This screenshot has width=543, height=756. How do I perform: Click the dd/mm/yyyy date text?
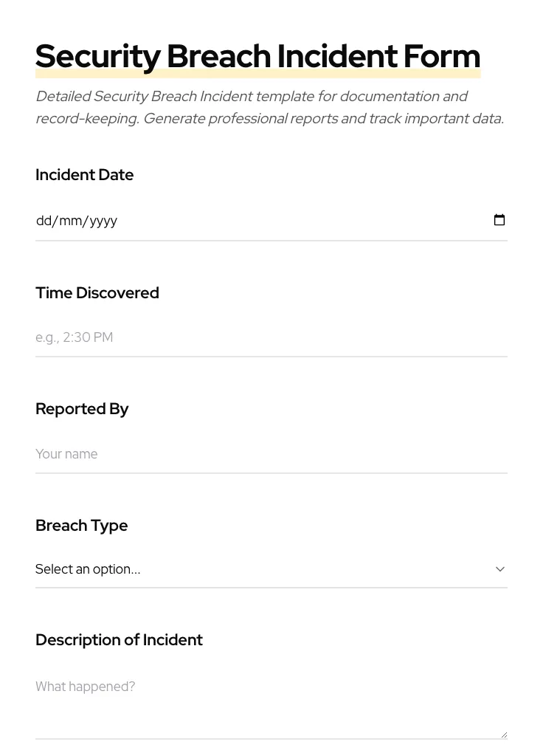(x=77, y=220)
